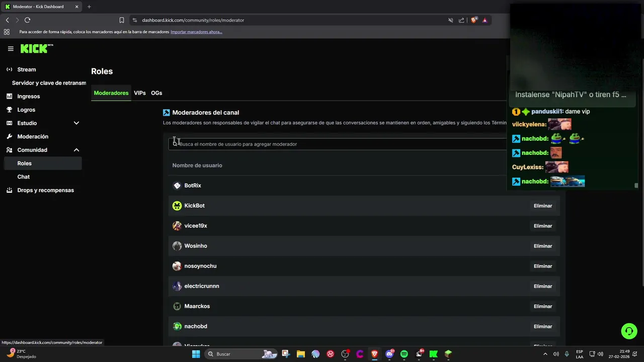Click the Comunidad people icon in sidebar
This screenshot has width=644, height=362.
tap(9, 150)
